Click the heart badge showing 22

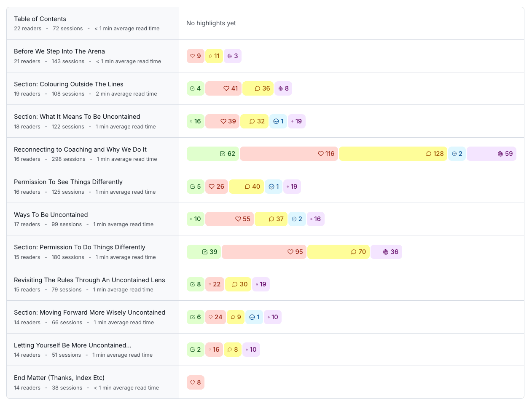(215, 284)
